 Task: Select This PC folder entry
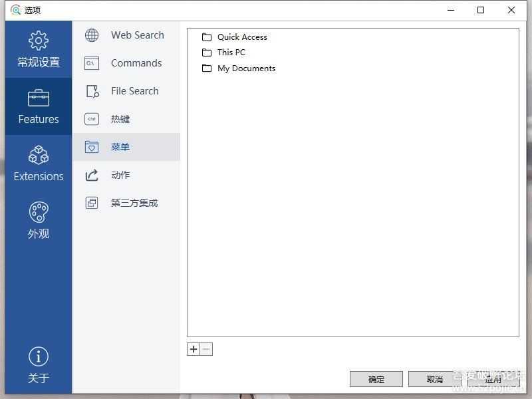[x=231, y=53]
